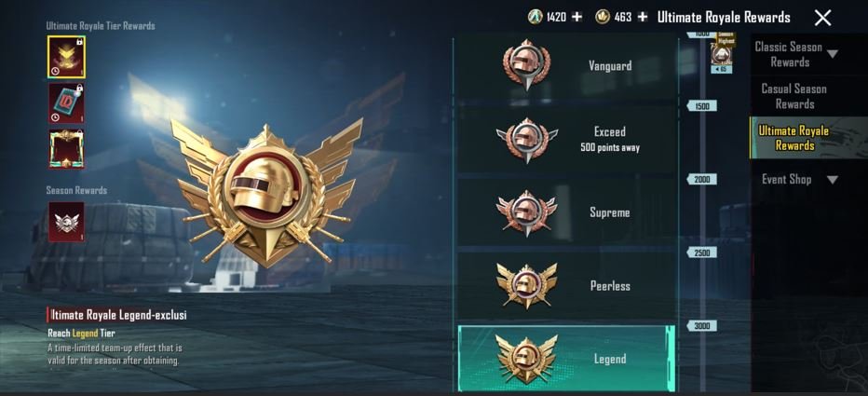Select the avatar frame reward thumbnail
The width and height of the screenshot is (868, 396).
tap(66, 149)
